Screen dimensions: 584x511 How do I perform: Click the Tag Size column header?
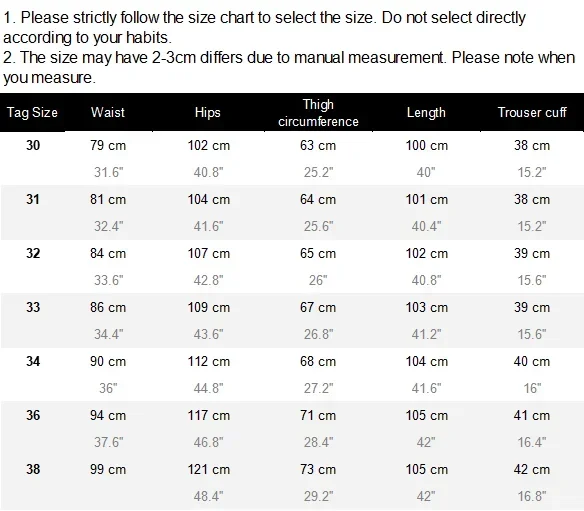click(32, 112)
